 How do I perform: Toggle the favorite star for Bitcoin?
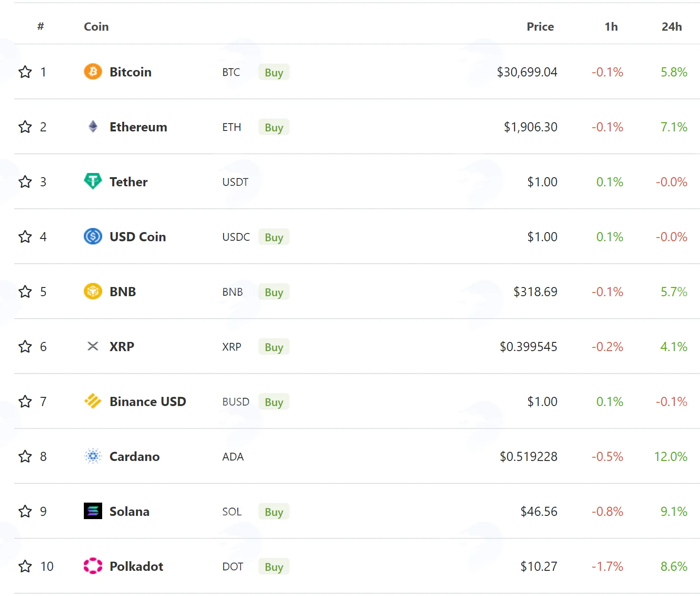point(25,72)
